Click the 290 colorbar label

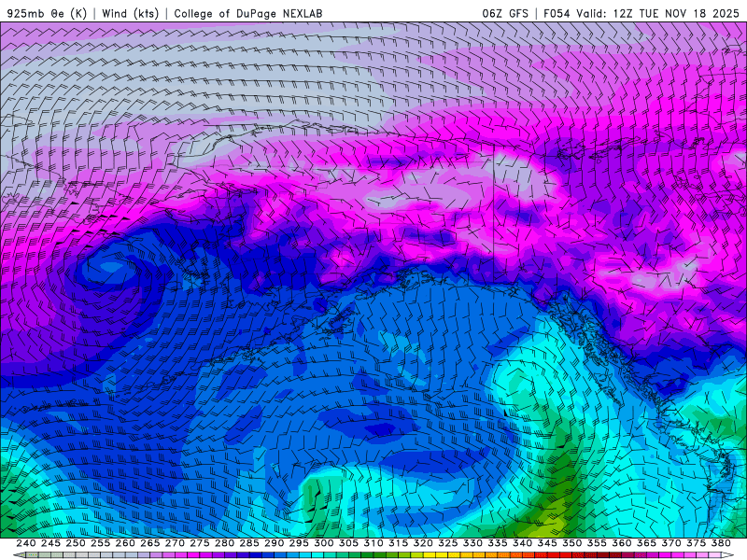(274, 543)
